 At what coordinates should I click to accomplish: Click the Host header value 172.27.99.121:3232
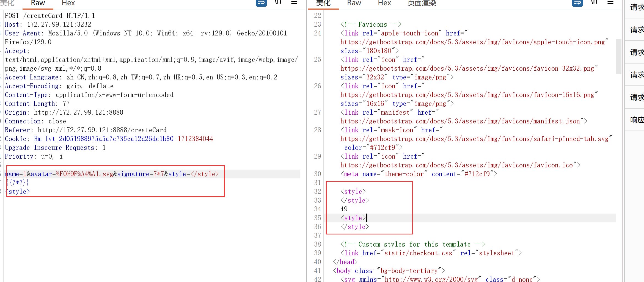59,24
